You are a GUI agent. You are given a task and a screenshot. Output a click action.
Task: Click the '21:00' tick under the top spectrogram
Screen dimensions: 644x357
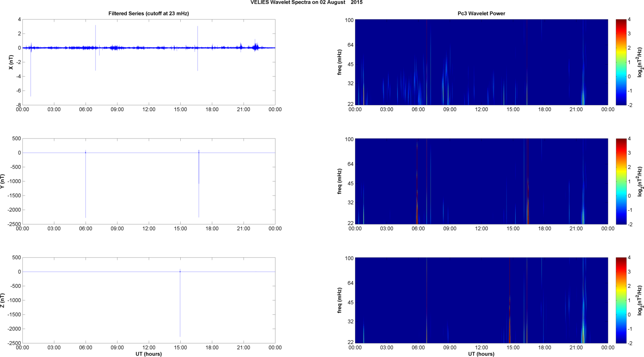pyautogui.click(x=576, y=110)
